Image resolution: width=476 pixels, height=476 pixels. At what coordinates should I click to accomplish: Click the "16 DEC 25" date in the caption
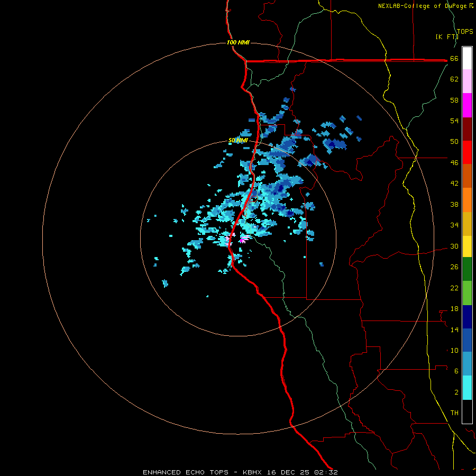288,472
